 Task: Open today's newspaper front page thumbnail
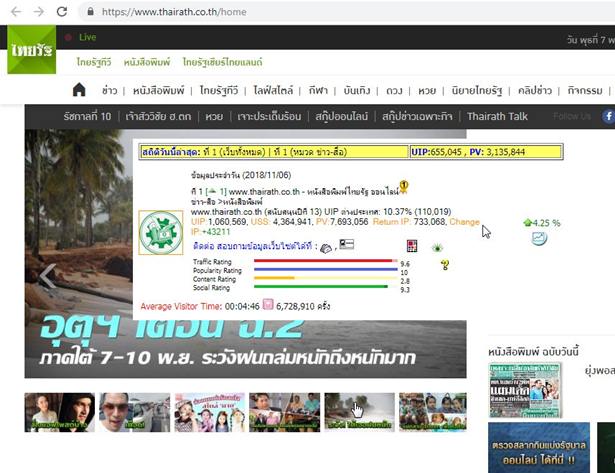(525, 390)
